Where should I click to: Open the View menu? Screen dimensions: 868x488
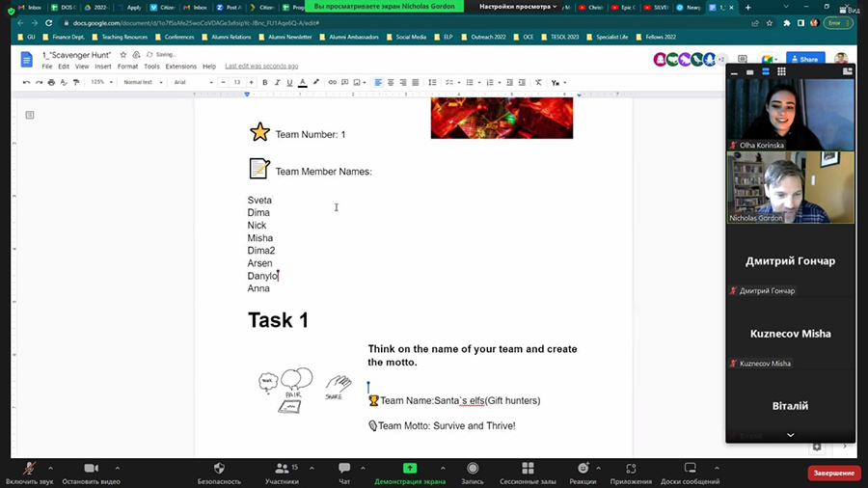pos(82,67)
